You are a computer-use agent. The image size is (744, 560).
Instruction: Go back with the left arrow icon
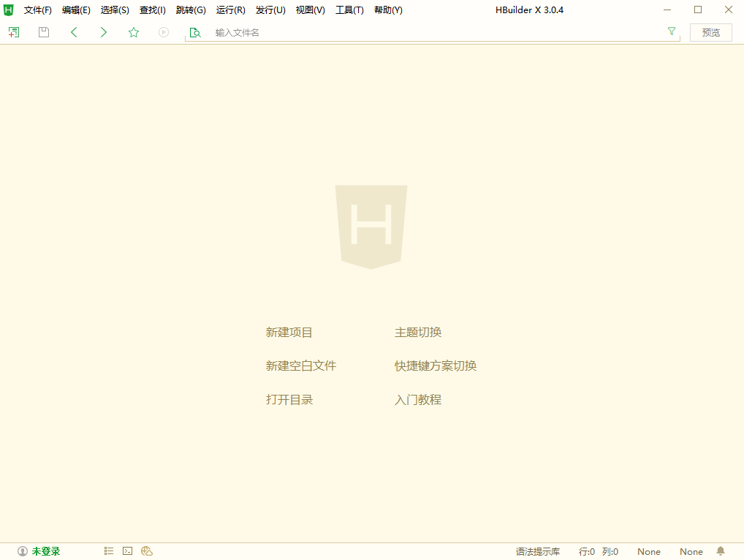74,32
